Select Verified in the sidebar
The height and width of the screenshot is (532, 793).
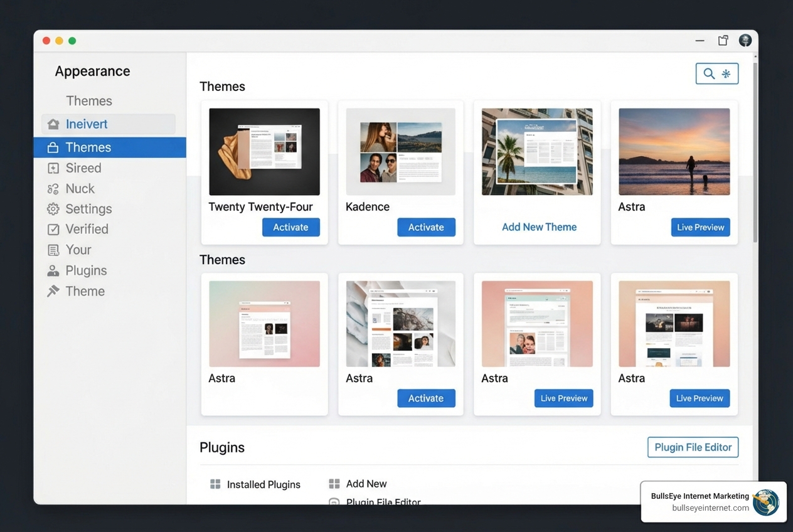(87, 230)
